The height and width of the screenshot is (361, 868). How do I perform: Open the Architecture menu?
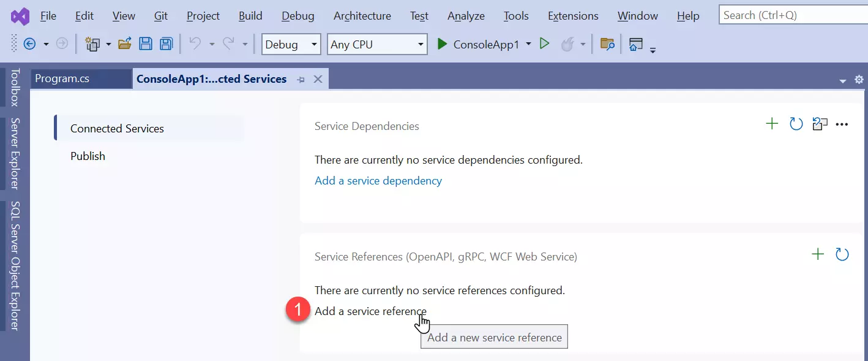[362, 16]
